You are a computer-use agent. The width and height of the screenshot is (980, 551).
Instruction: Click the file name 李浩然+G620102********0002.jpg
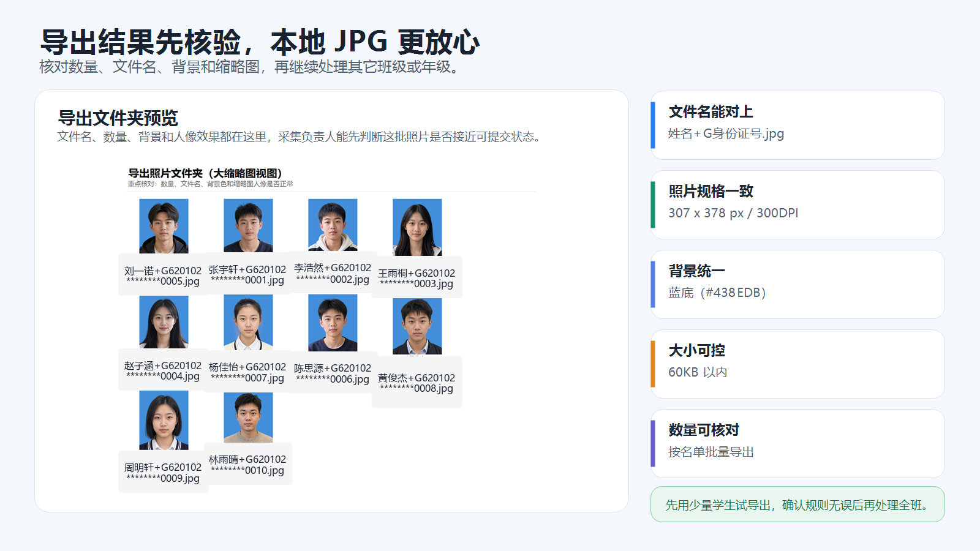coord(333,274)
